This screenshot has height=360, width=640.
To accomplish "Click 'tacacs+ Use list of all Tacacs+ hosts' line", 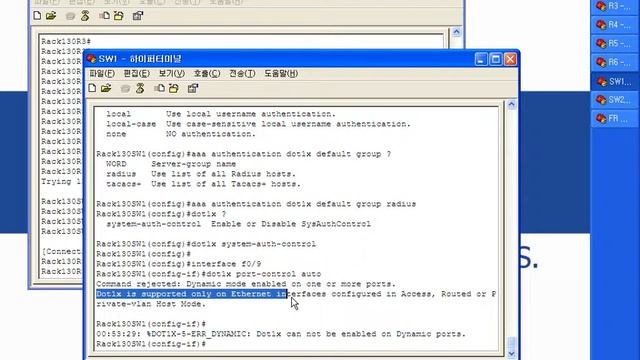I will (x=203, y=184).
